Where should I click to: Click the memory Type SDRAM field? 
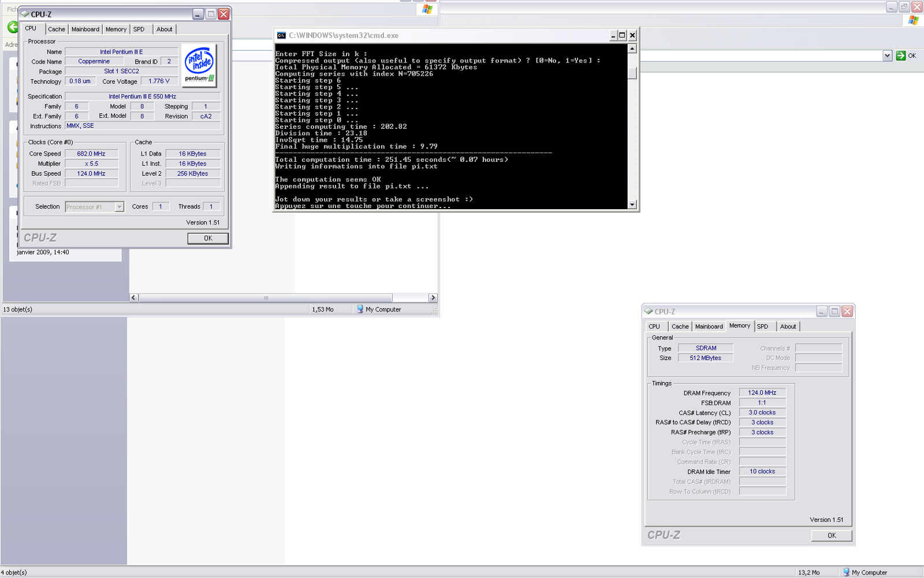tap(706, 348)
